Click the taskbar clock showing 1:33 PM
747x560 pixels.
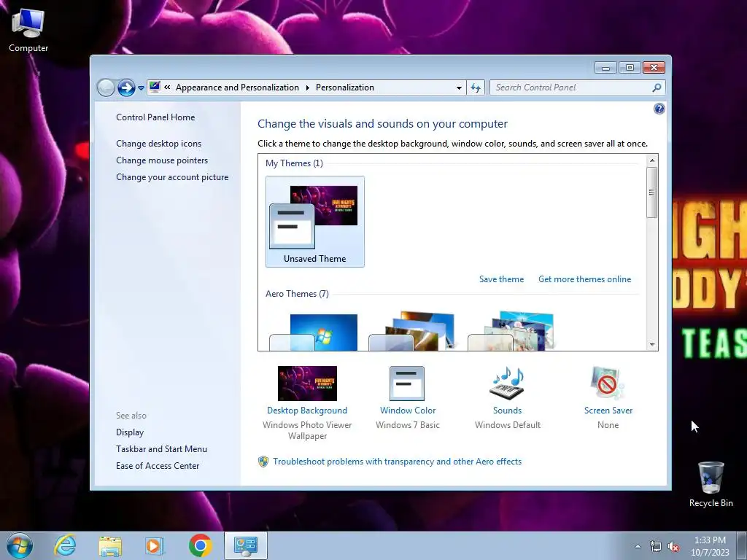pyautogui.click(x=710, y=545)
